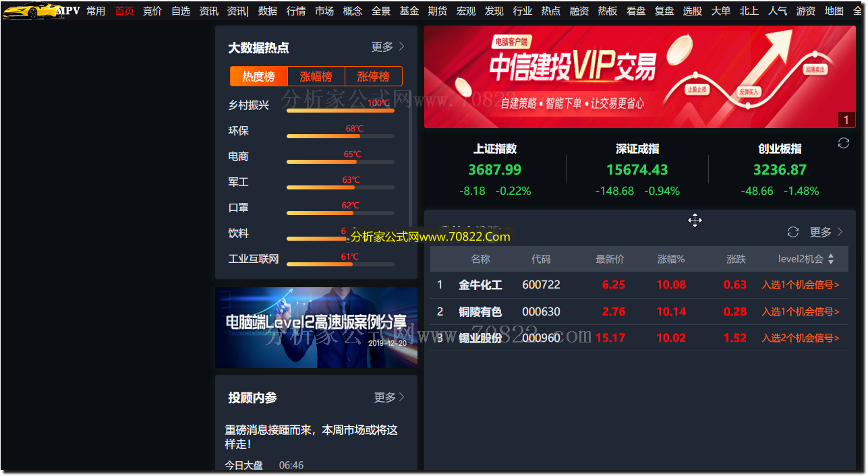The width and height of the screenshot is (868, 476).
Task: Open 入选2个机会信号 for 锡业股份
Action: coord(801,338)
